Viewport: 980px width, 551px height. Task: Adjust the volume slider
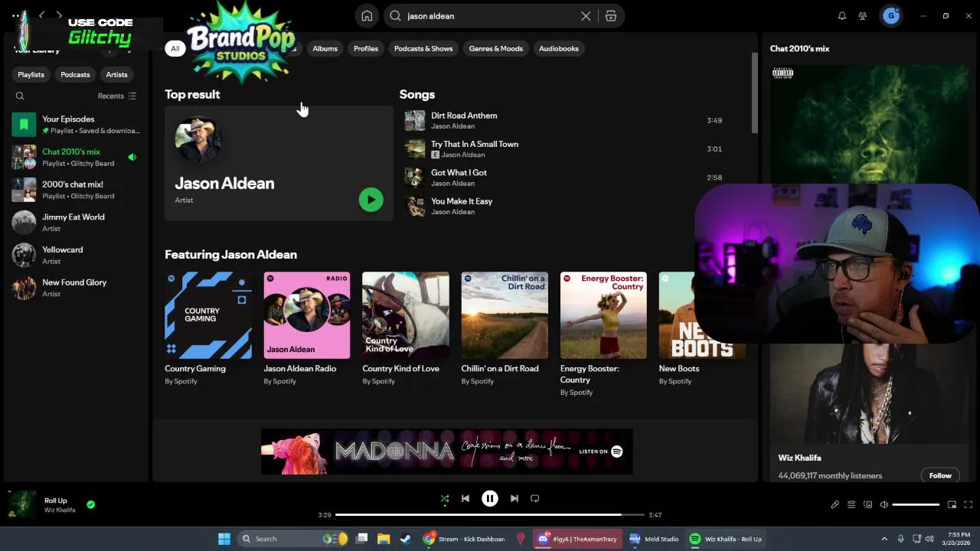[x=916, y=505]
